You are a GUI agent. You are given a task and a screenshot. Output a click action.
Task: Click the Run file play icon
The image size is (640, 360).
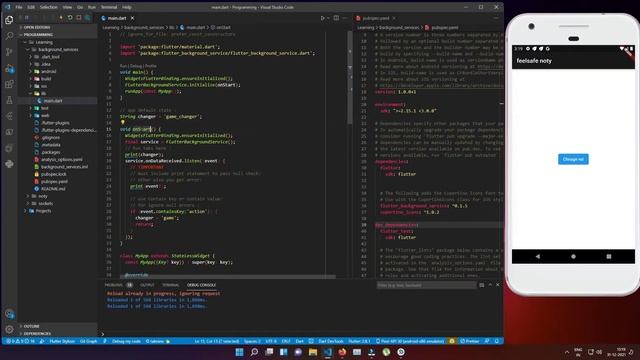pyautogui.click(x=322, y=18)
